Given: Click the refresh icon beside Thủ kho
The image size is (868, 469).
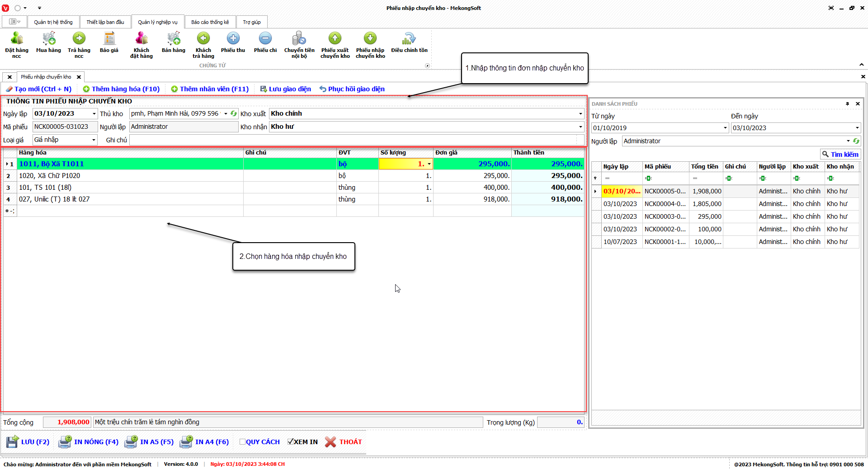Looking at the screenshot, I should click(234, 114).
